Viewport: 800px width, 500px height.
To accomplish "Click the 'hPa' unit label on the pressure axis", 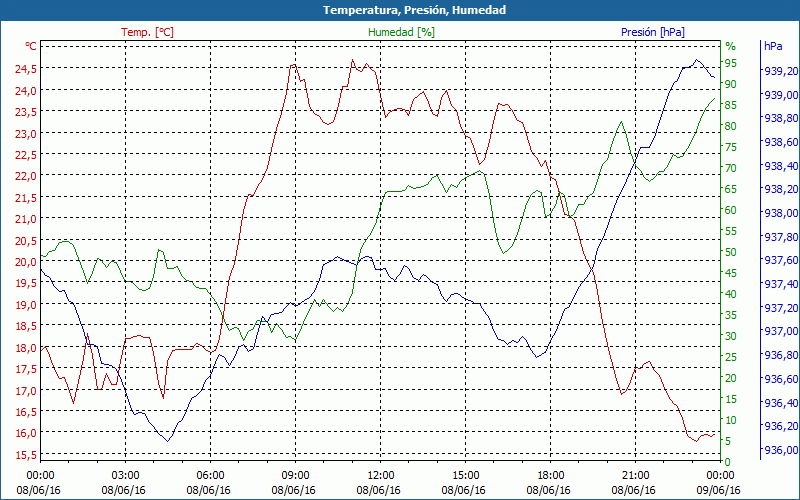I will click(x=773, y=46).
